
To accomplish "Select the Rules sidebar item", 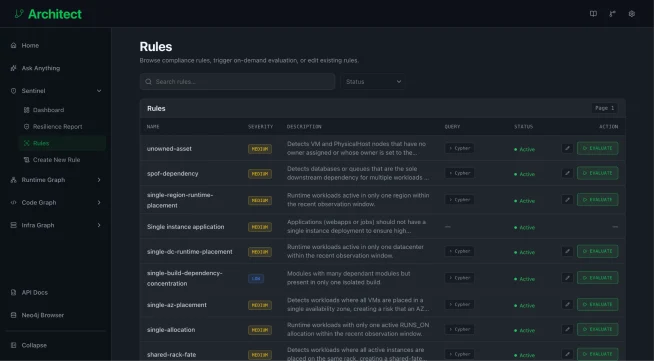I will [x=62, y=143].
